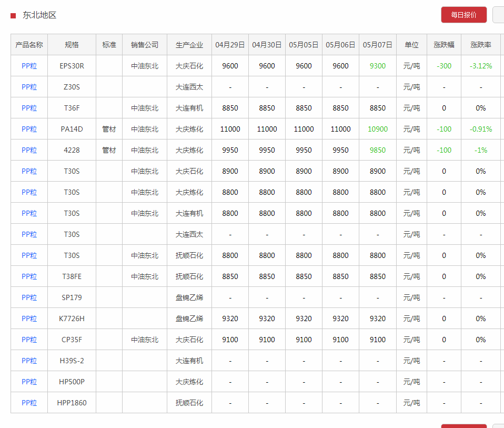Select the green 9300 price cell

[x=378, y=66]
